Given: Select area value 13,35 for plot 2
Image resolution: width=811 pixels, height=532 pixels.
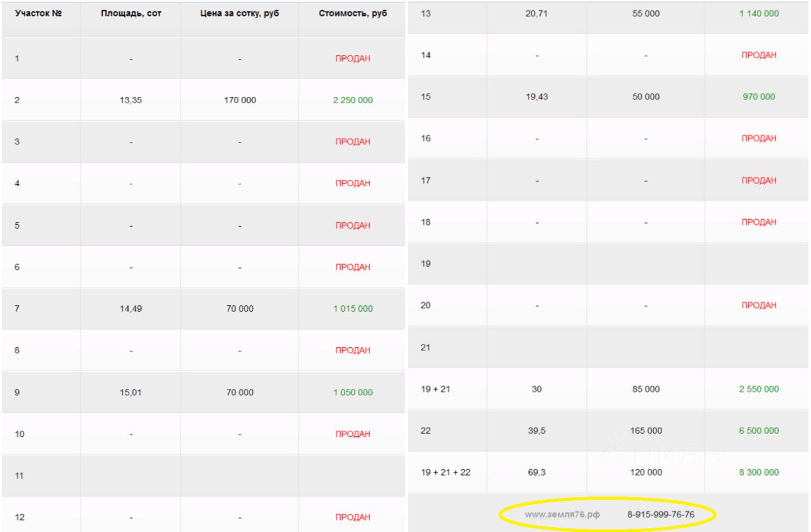Looking at the screenshot, I should pos(131,100).
